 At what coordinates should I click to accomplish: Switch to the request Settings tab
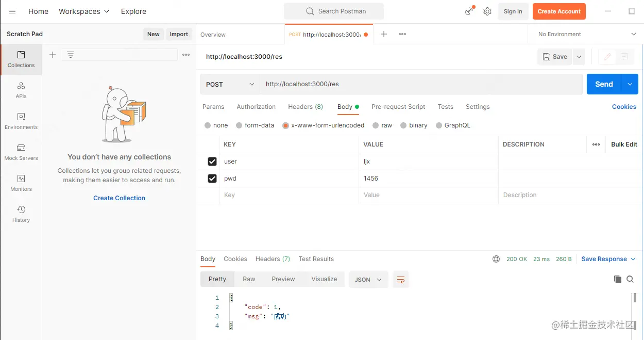point(478,107)
